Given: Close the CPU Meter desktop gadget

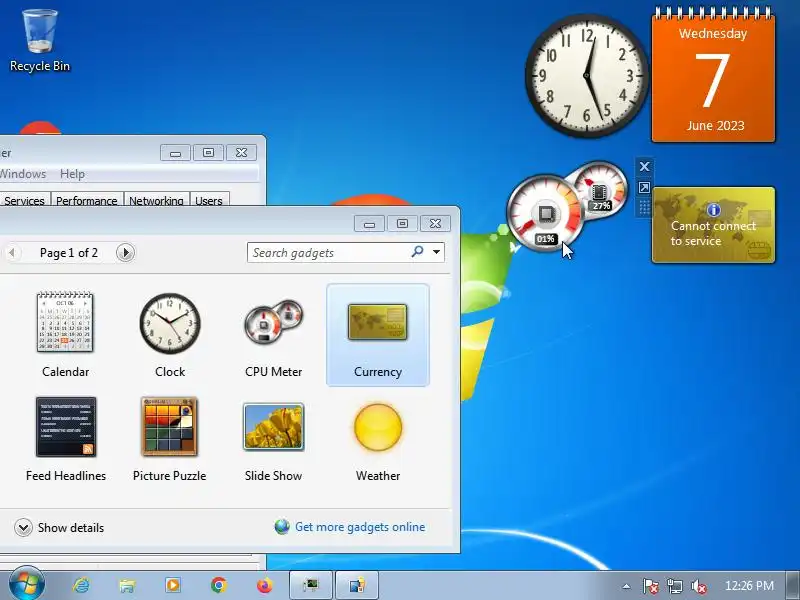Looking at the screenshot, I should (x=644, y=166).
